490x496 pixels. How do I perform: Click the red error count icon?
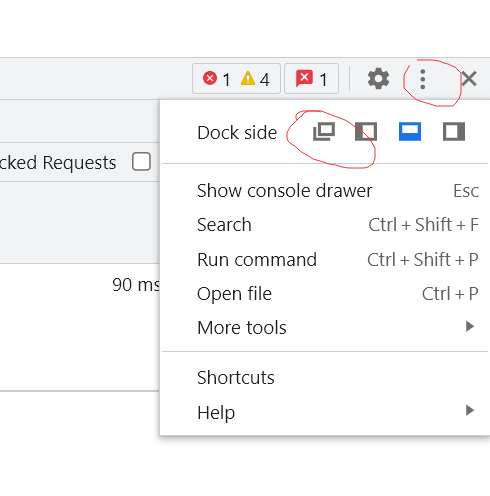coord(210,79)
